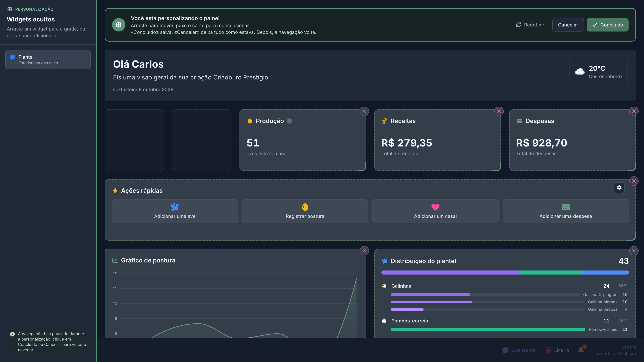Remove the Produção widget with its X
The image size is (644, 362).
click(364, 111)
